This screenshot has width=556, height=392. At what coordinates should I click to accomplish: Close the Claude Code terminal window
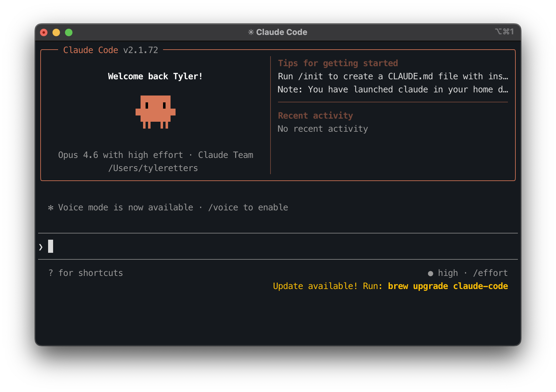click(x=44, y=32)
